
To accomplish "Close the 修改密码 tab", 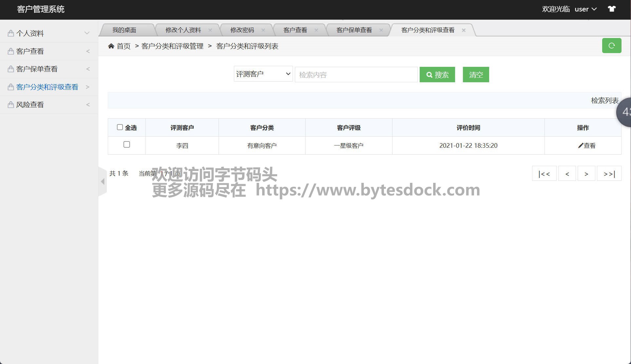I will pos(263,30).
